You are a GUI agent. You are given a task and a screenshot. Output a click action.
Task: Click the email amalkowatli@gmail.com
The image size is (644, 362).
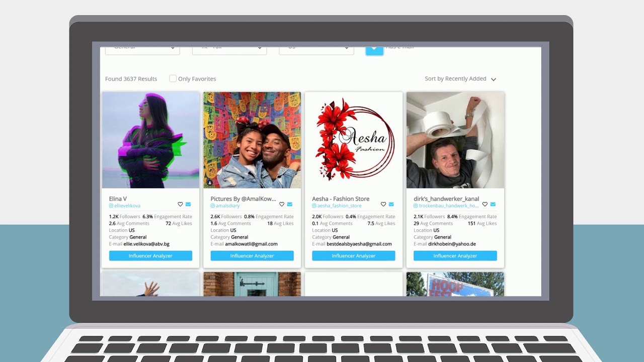tap(251, 244)
